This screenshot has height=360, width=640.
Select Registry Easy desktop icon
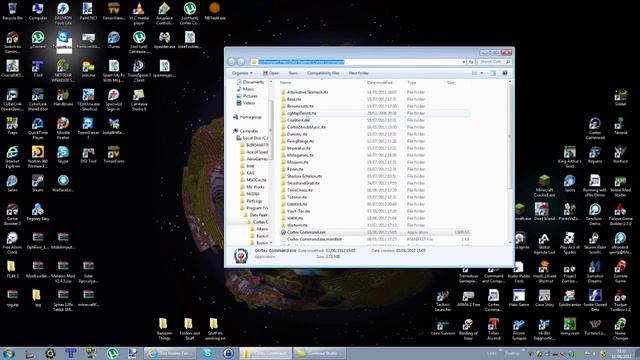(38, 212)
